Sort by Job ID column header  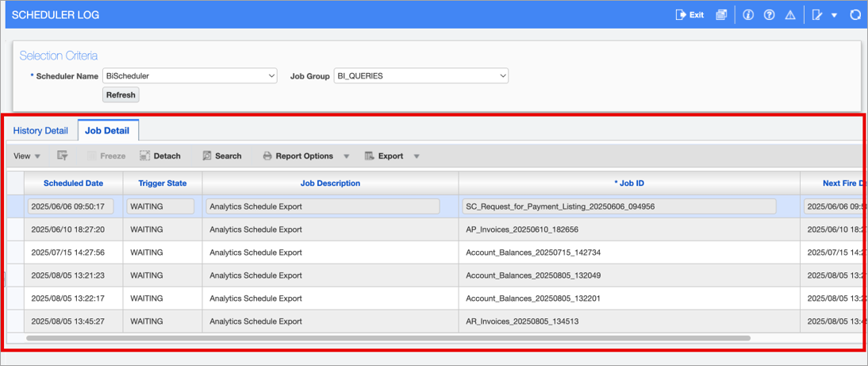pyautogui.click(x=629, y=183)
